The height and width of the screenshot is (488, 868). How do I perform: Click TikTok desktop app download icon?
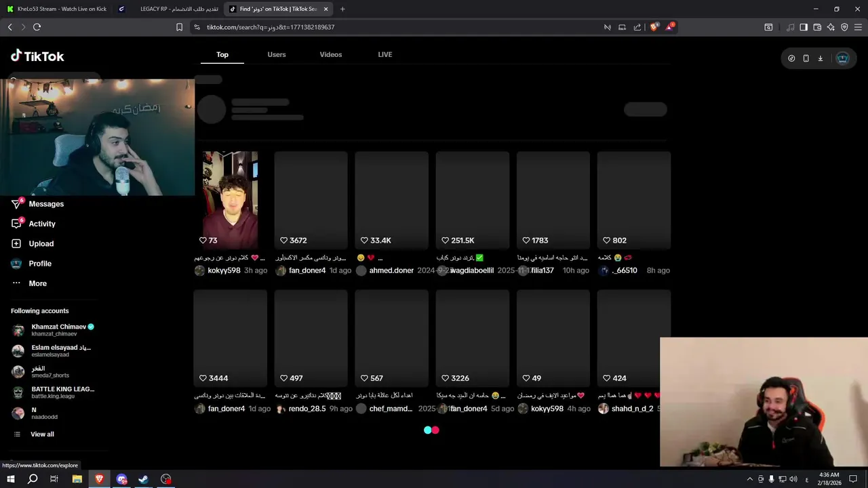pos(820,58)
